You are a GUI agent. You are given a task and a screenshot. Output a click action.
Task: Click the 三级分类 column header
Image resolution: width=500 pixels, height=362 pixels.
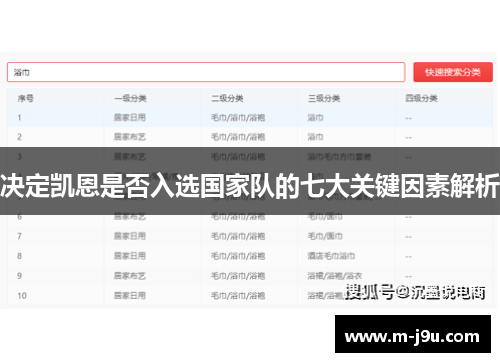324,98
